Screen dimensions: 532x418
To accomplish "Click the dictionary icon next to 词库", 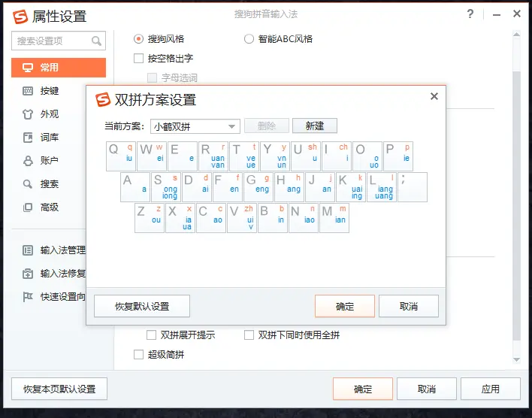I will tap(28, 138).
